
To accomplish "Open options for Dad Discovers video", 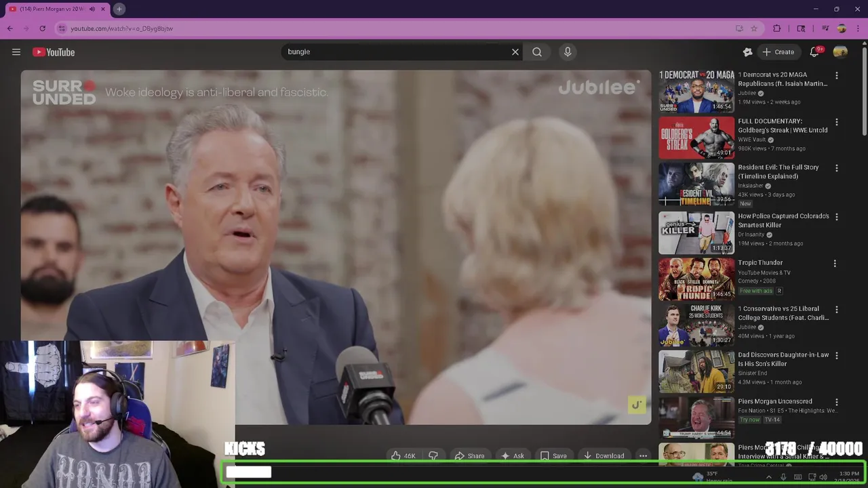I will 836,356.
